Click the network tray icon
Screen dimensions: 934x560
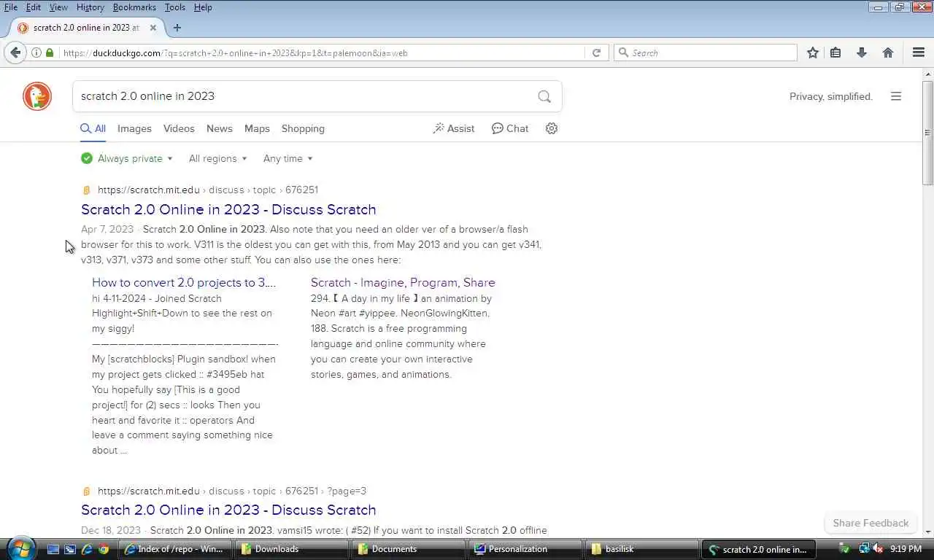coord(864,549)
